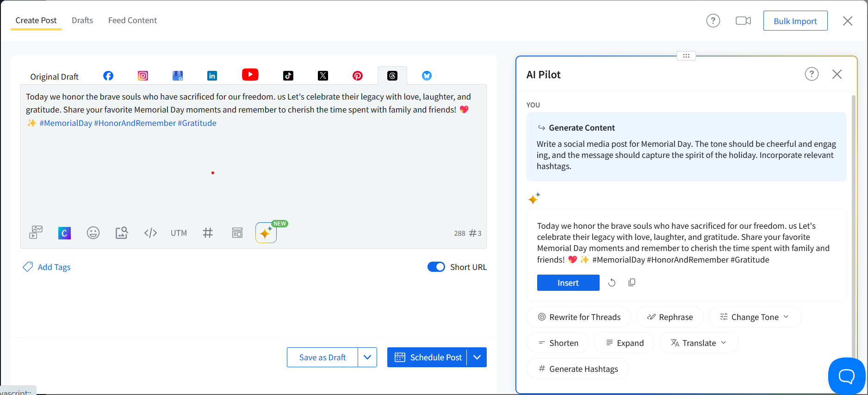The image size is (868, 395).
Task: Open the media library icon
Action: click(x=36, y=232)
